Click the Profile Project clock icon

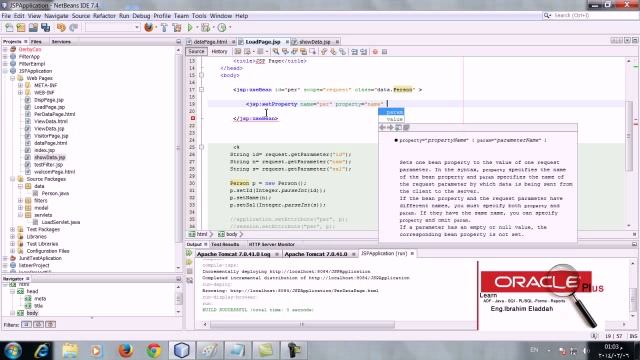(222, 27)
